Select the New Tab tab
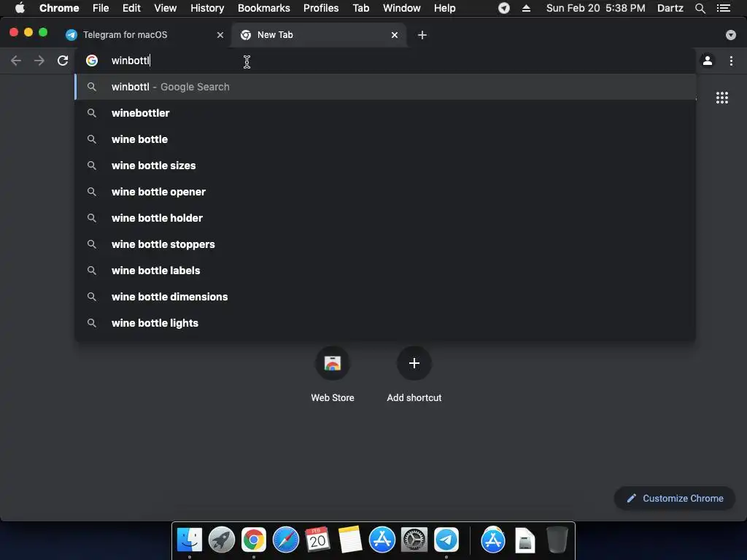Image resolution: width=747 pixels, height=560 pixels. (x=318, y=35)
